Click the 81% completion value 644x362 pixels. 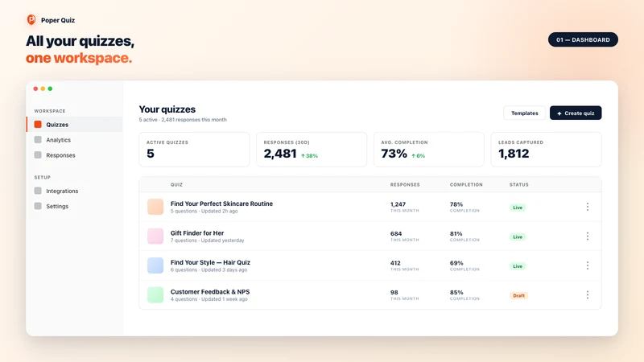456,233
